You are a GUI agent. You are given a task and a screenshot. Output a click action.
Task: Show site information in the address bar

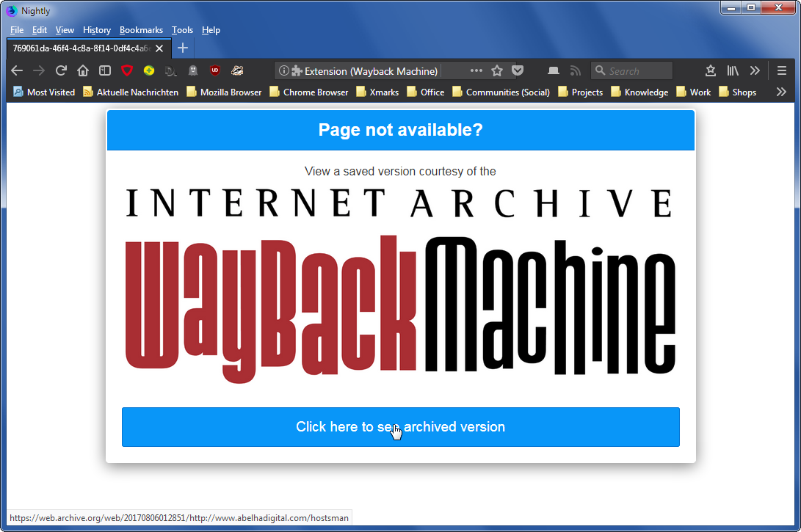click(284, 71)
